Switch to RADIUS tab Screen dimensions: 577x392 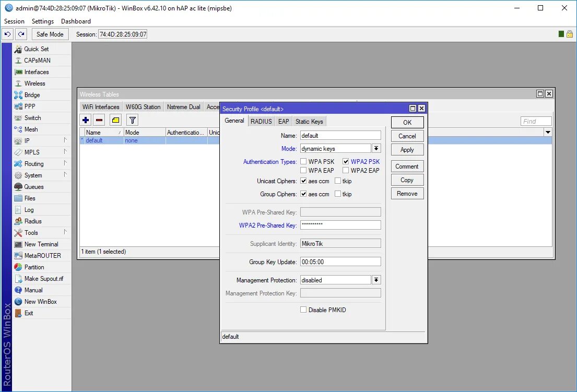click(261, 121)
